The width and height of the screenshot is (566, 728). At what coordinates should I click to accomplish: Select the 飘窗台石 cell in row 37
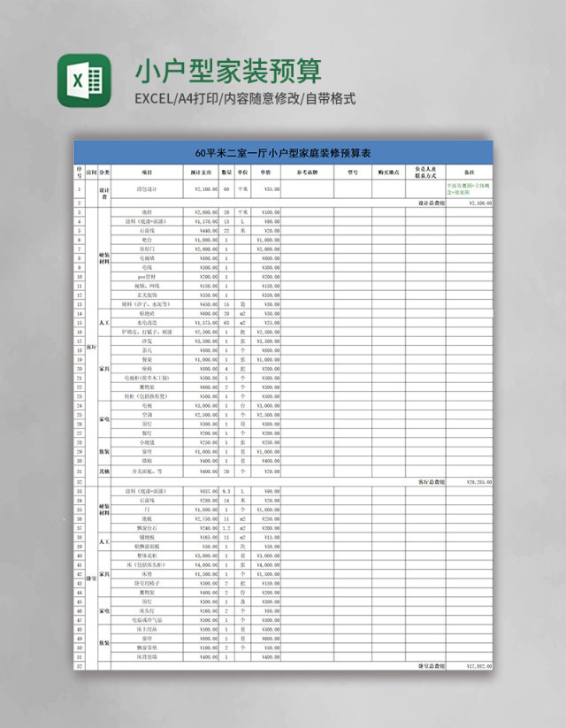(x=147, y=528)
